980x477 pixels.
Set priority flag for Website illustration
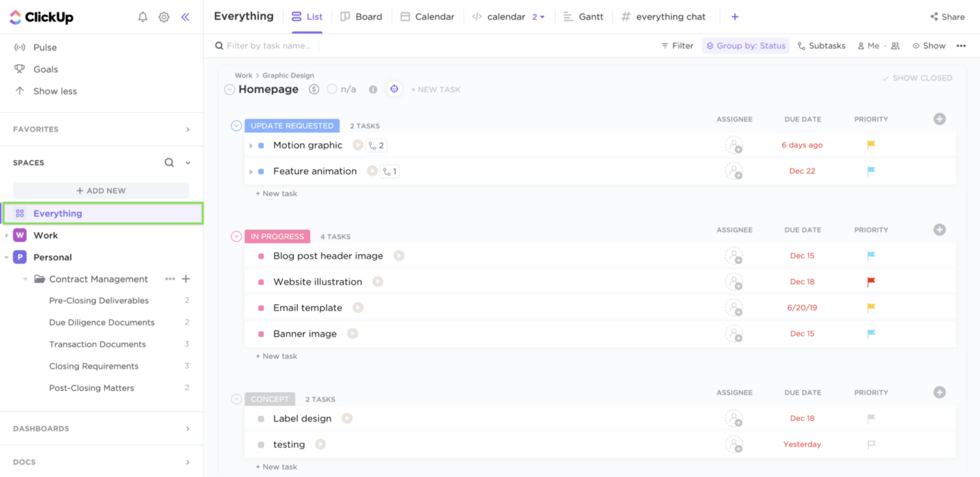point(871,281)
